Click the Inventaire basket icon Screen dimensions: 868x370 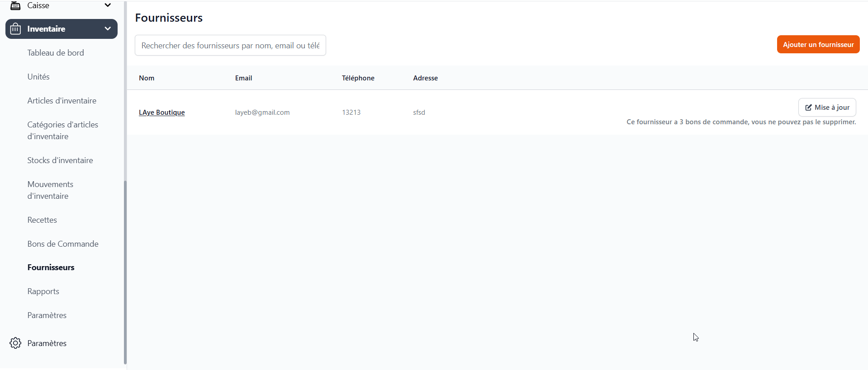pos(15,29)
